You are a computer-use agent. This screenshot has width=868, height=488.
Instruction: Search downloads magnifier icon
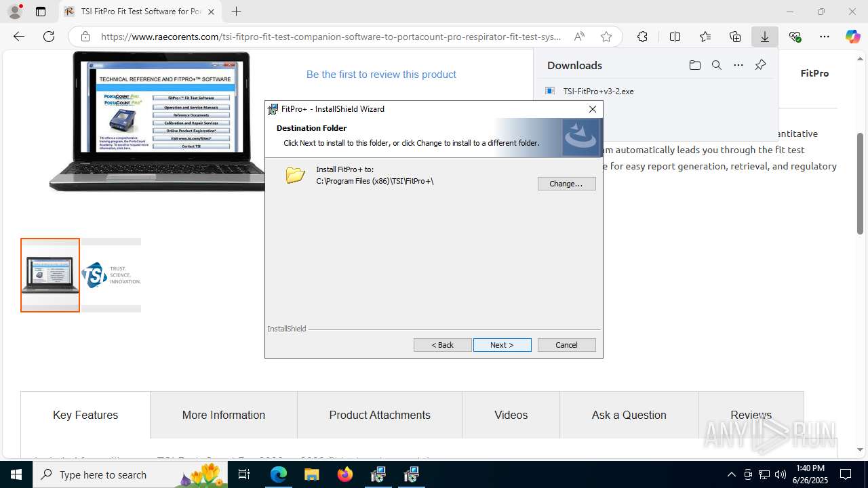click(x=716, y=65)
